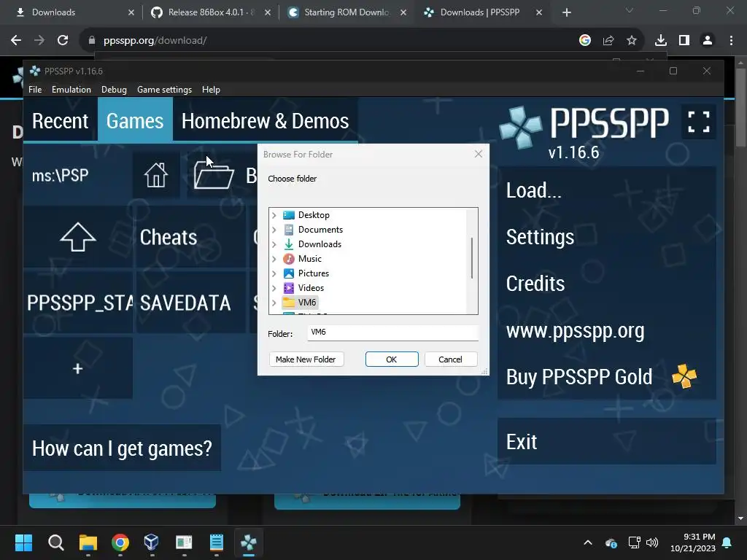
Task: Click OK in Browse For Folder
Action: (x=392, y=359)
